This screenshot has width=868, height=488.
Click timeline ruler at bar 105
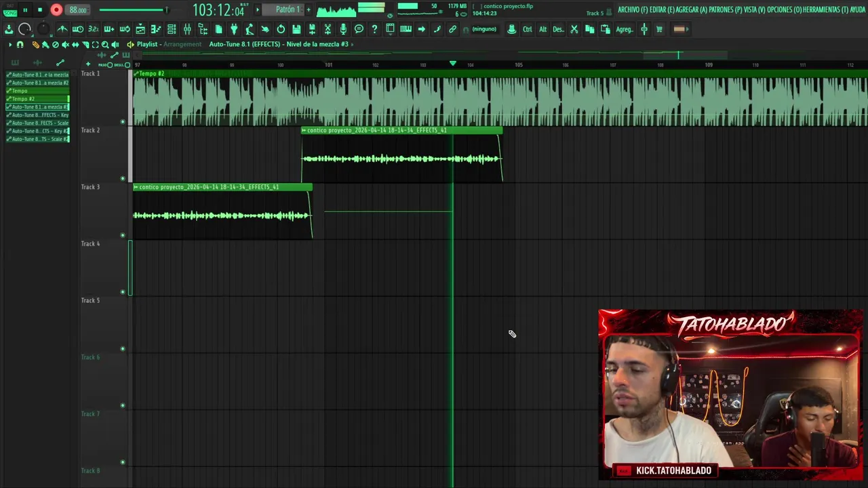pyautogui.click(x=519, y=65)
